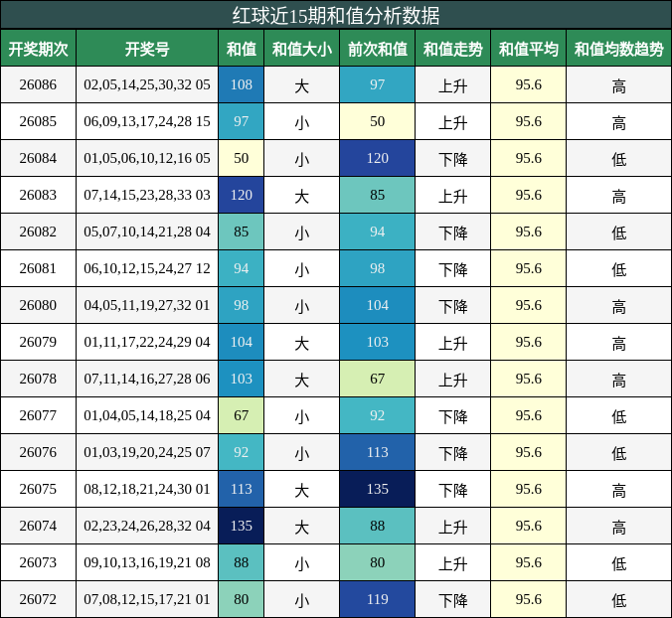The width and height of the screenshot is (672, 618).
Task: Select period cell 26080
Action: (x=38, y=305)
